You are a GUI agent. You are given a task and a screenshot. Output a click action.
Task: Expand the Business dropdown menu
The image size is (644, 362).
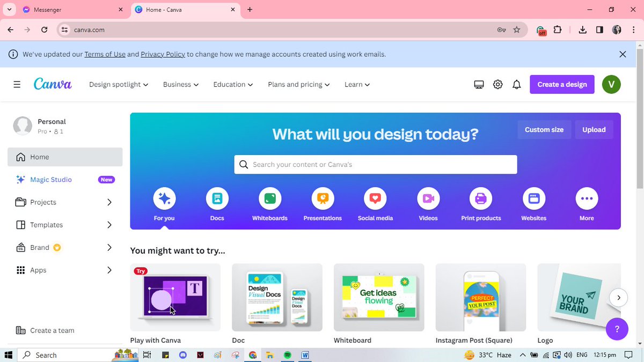[181, 84]
